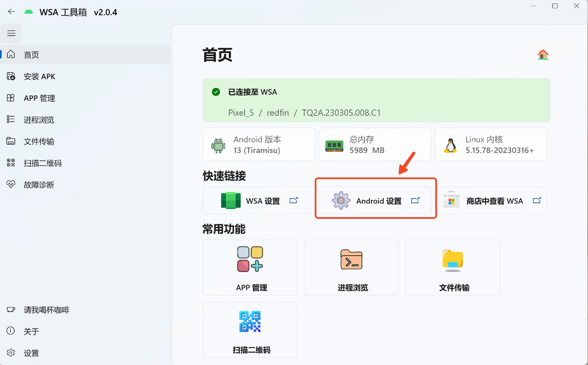The height and width of the screenshot is (365, 588).
Task: Click the APP 管理 tile with colored squares
Action: click(x=250, y=267)
